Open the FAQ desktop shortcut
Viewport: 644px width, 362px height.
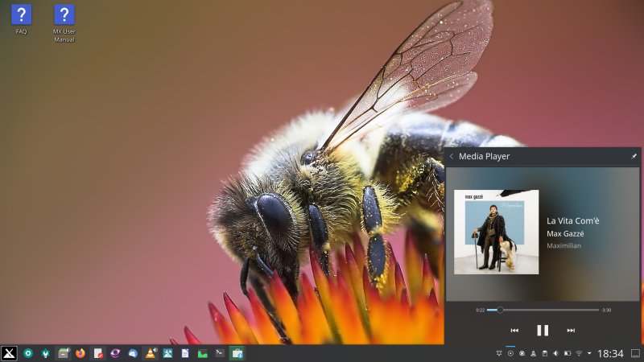click(x=22, y=19)
